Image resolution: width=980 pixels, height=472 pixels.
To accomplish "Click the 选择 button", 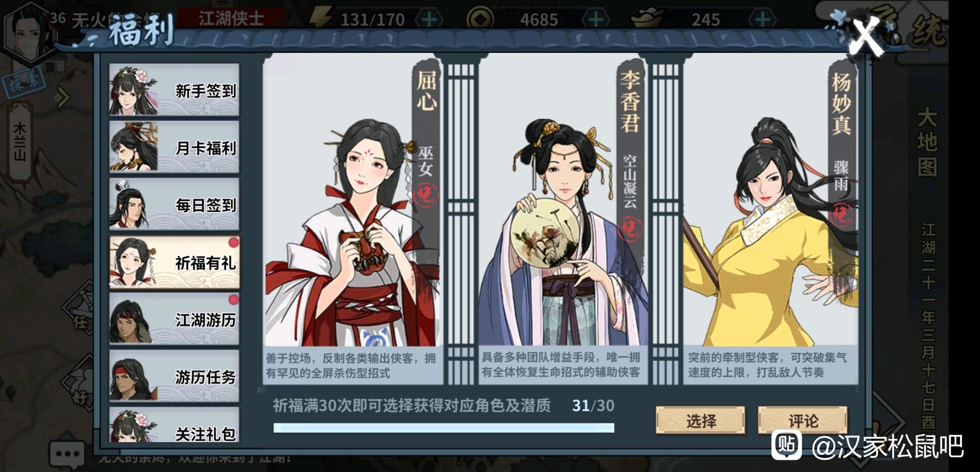I will tap(701, 420).
